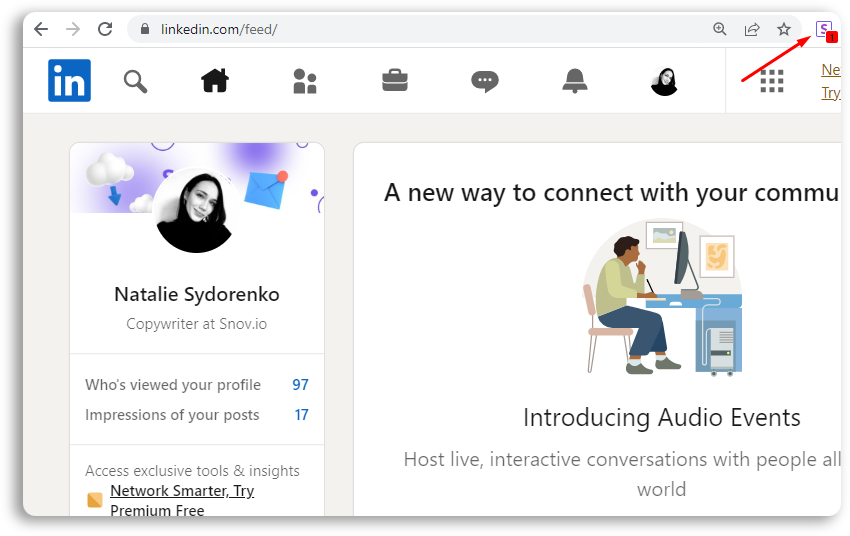Open the Me profile avatar menu

pyautogui.click(x=665, y=82)
